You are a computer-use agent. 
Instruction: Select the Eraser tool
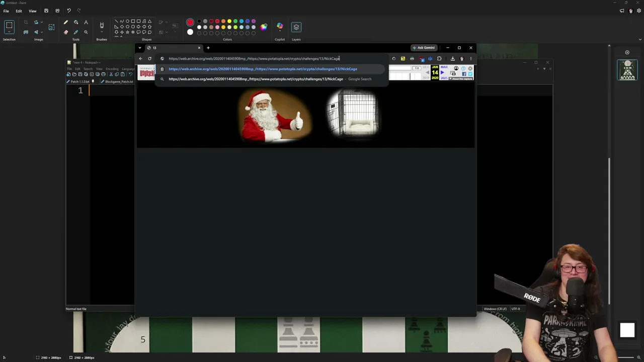coord(66,32)
